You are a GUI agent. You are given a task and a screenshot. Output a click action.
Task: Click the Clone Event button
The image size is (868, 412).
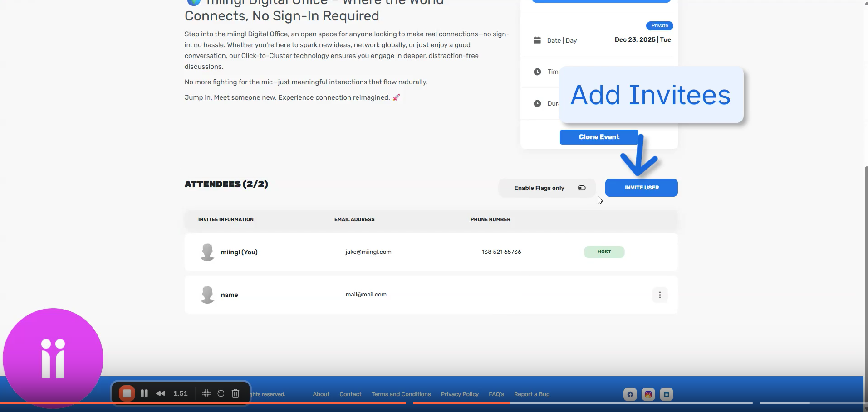[x=599, y=137]
